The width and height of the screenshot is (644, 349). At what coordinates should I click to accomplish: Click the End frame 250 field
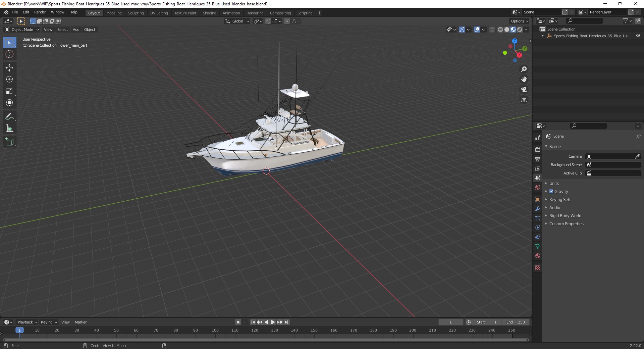point(516,322)
